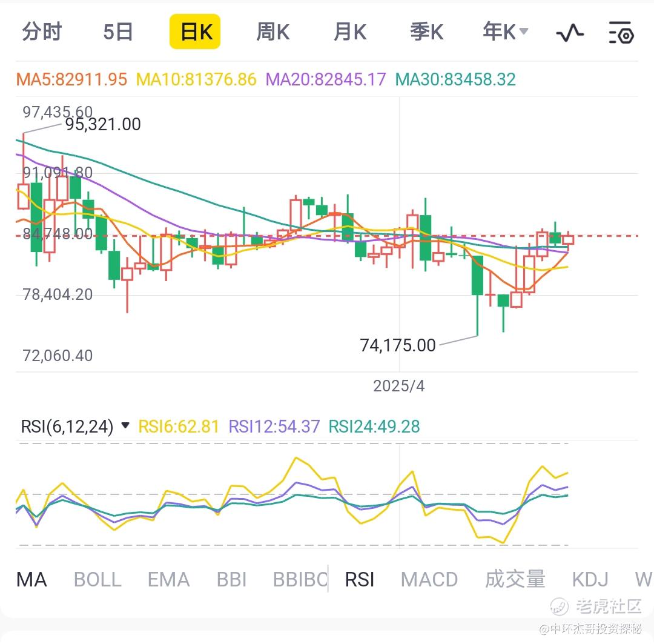Screen dimensions: 654x644
Task: Open the RSI(6,12,24) parameter dropdown arrow
Action: click(125, 426)
